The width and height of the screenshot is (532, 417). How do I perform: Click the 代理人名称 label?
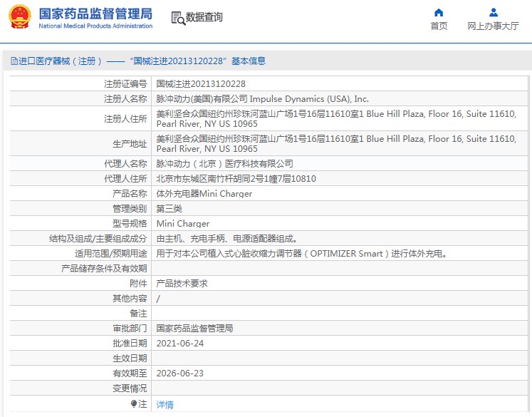[125, 164]
